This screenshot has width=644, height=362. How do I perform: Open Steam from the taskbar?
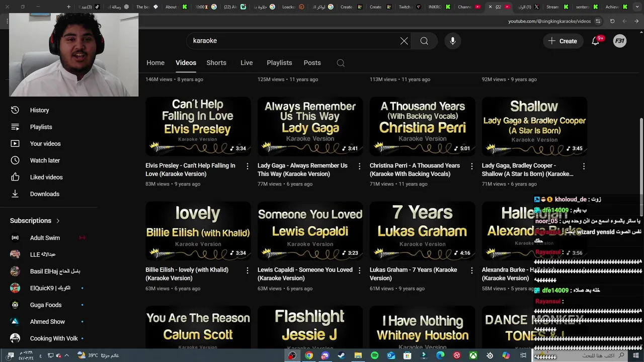pos(342,355)
